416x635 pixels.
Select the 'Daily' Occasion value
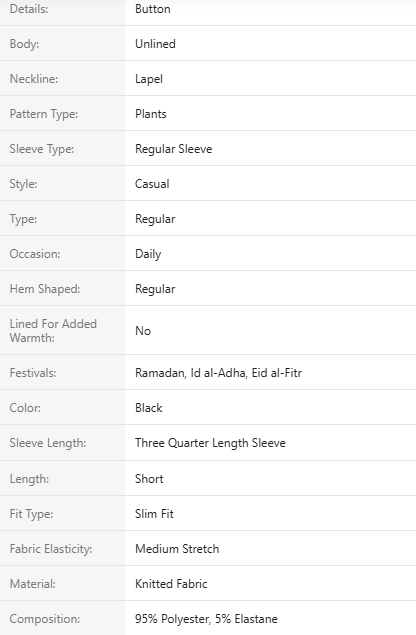pyautogui.click(x=148, y=254)
